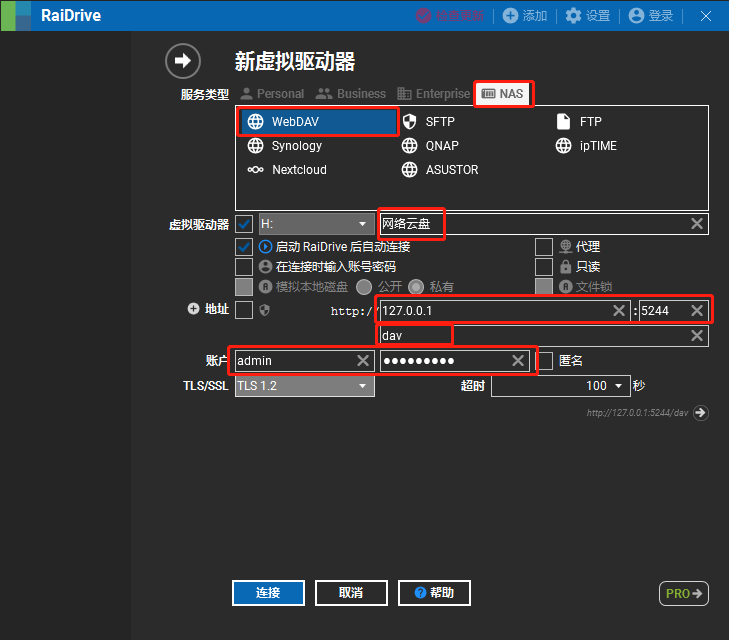
Task: Enable the 代理 proxy checkbox
Action: coord(544,247)
